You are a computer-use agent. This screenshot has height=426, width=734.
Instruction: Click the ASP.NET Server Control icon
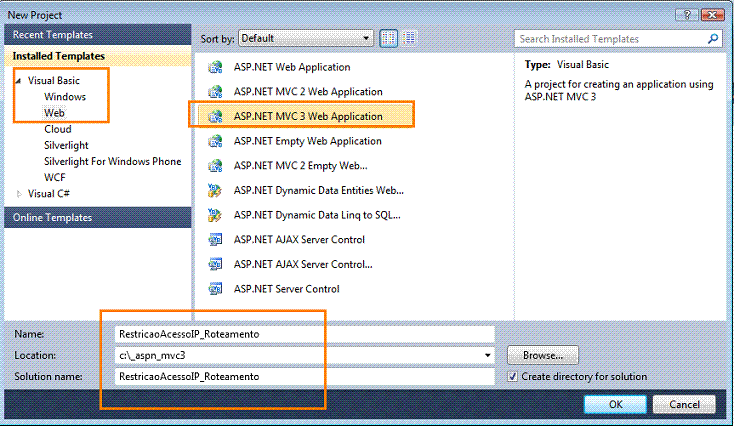(215, 289)
